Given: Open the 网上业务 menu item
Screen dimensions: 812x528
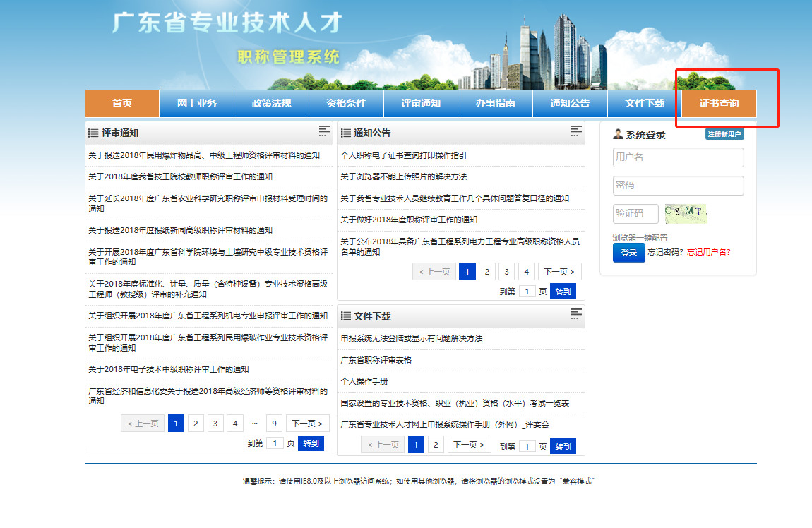Looking at the screenshot, I should pyautogui.click(x=196, y=103).
